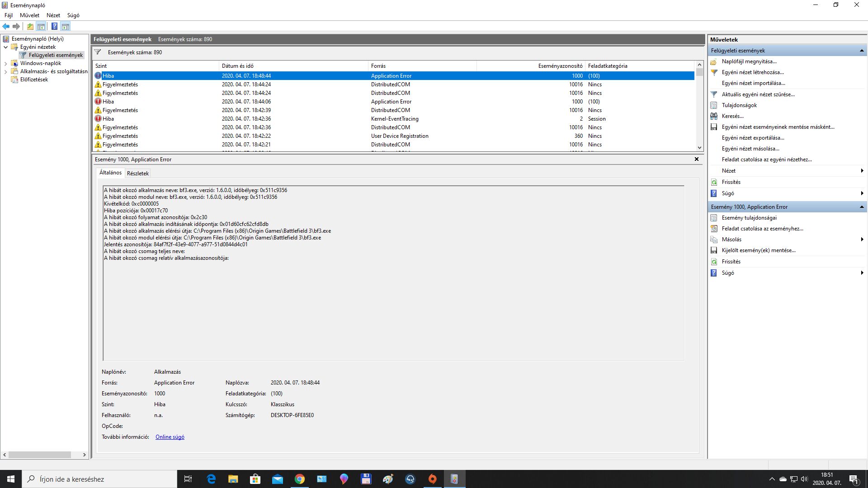Collapse Felügyeleti események actions section
The height and width of the screenshot is (488, 868).
[861, 51]
